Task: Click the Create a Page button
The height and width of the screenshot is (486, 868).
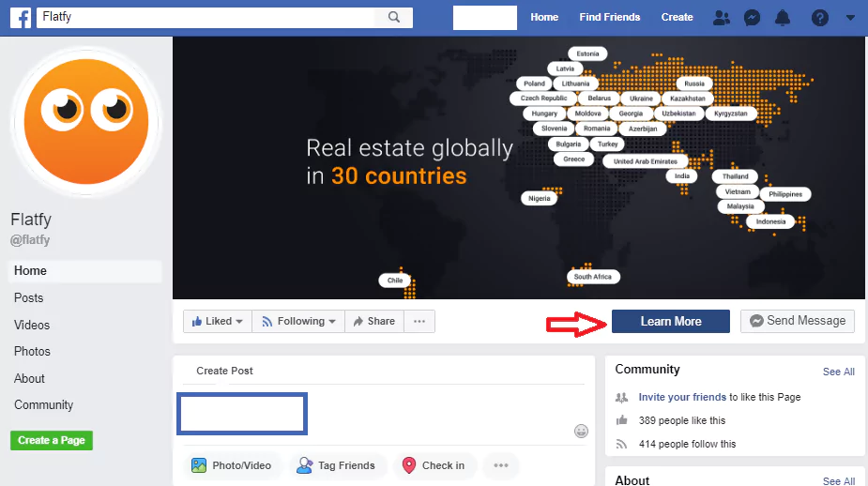Action: (x=52, y=440)
